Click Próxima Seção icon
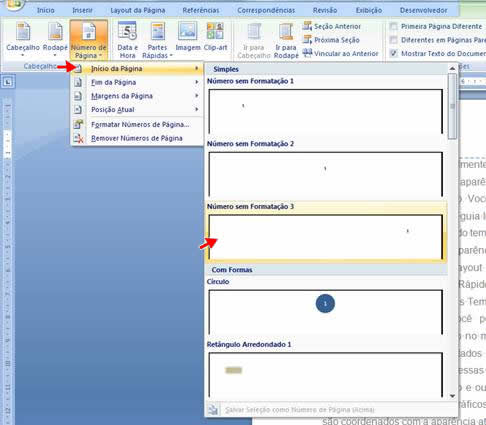Viewport: 486px width, 425px height. 307,40
